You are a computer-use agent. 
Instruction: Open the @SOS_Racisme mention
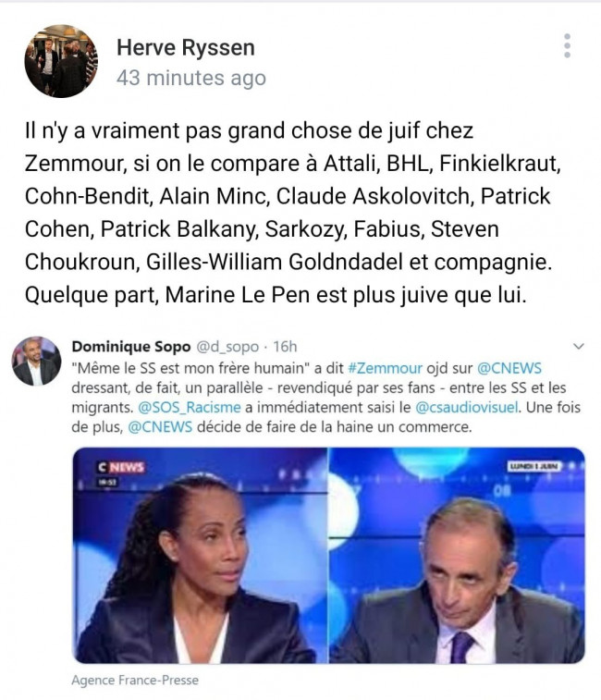(190, 408)
